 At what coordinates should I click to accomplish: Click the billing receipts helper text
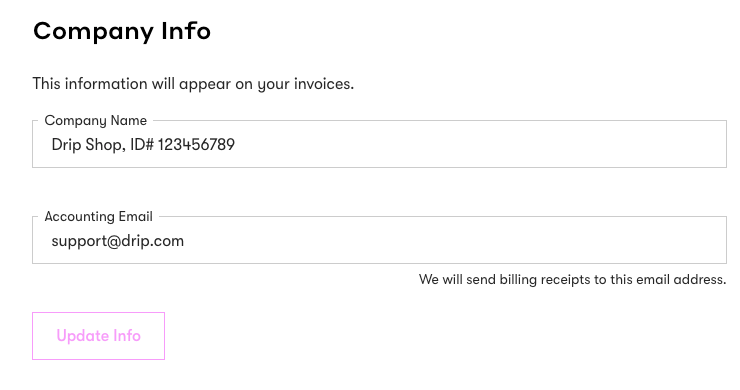(x=572, y=280)
